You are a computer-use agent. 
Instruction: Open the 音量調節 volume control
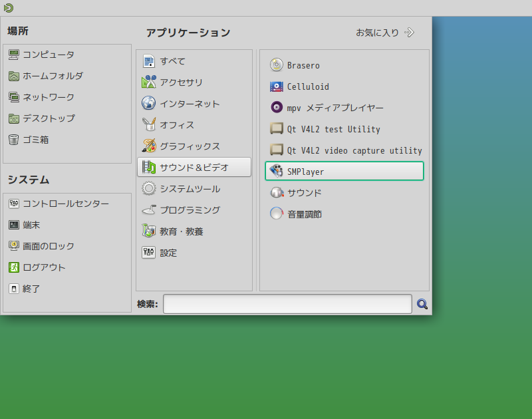(x=303, y=213)
